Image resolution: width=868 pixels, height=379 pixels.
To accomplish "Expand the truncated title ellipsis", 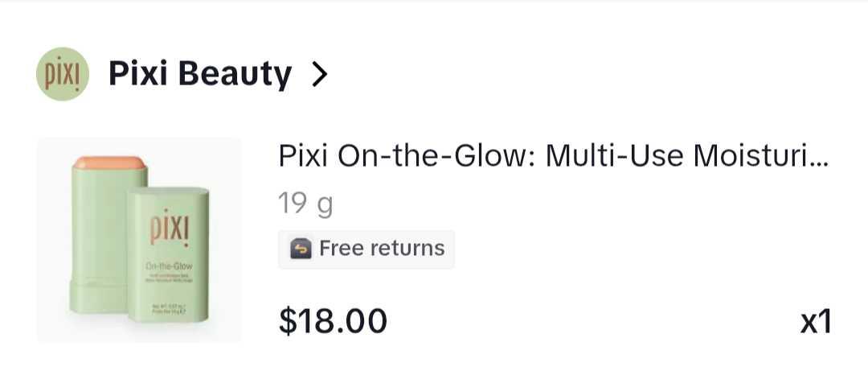I will pyautogui.click(x=819, y=157).
